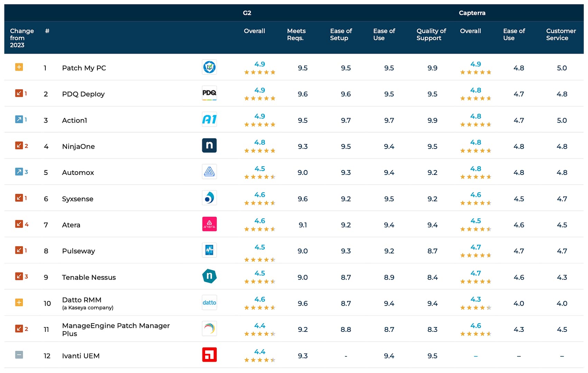
Task: Click the Automox triangle logo icon
Action: (x=209, y=172)
